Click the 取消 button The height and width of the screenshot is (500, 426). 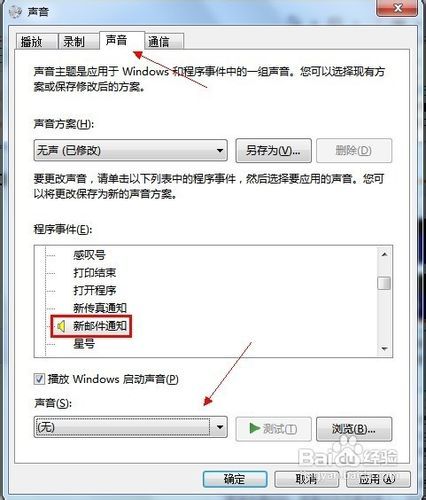pyautogui.click(x=307, y=479)
